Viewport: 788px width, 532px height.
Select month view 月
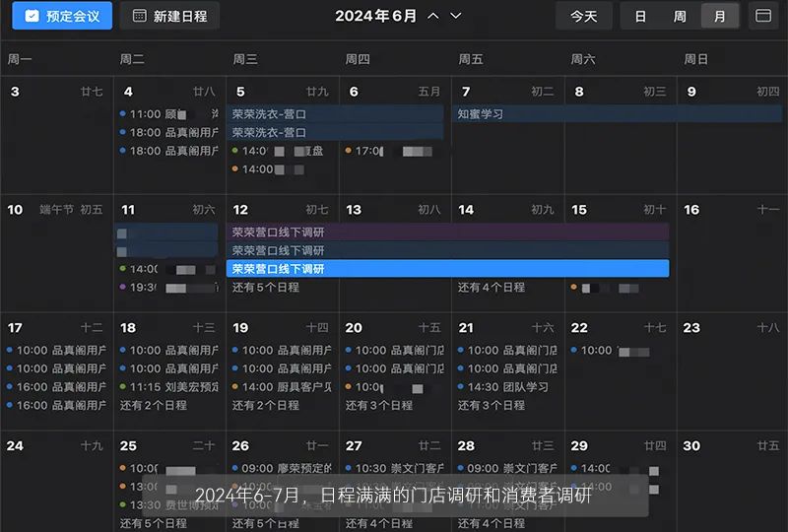720,16
